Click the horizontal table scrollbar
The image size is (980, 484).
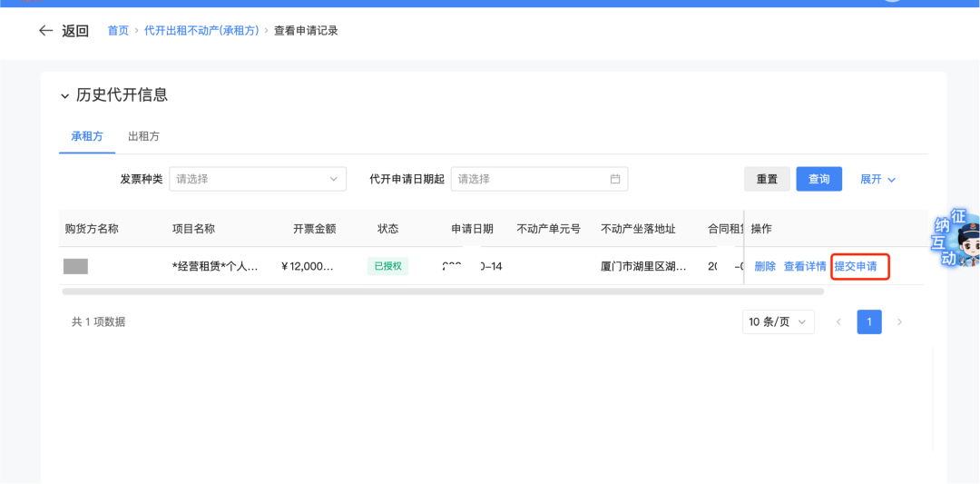click(x=443, y=291)
